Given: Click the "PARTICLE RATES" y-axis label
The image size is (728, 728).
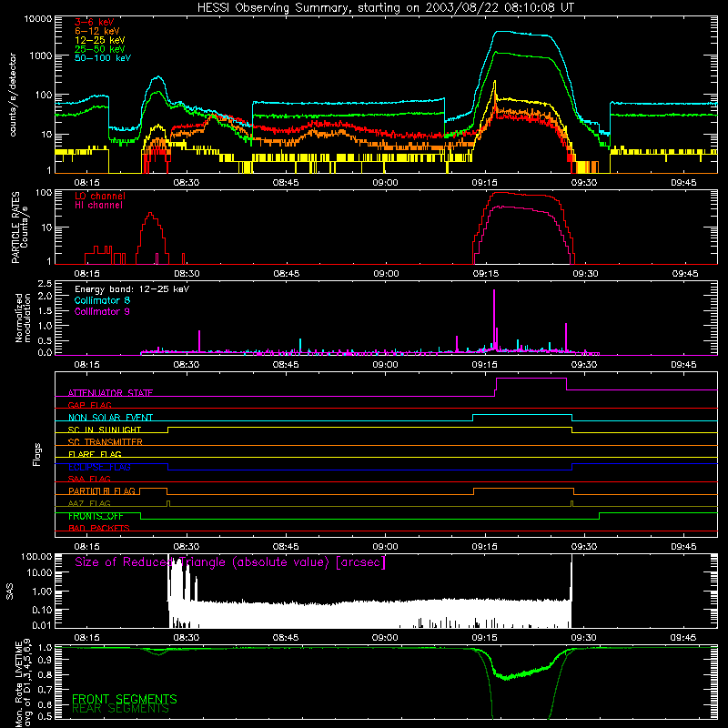Looking at the screenshot, I should (15, 227).
